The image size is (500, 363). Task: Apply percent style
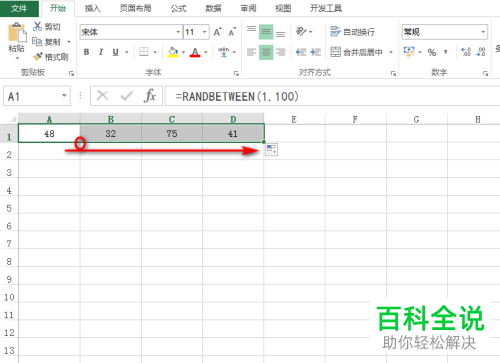(432, 52)
